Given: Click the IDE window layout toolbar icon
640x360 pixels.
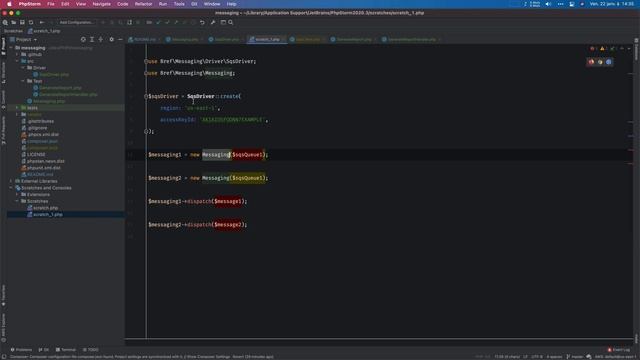Looking at the screenshot, I should [x=223, y=22].
